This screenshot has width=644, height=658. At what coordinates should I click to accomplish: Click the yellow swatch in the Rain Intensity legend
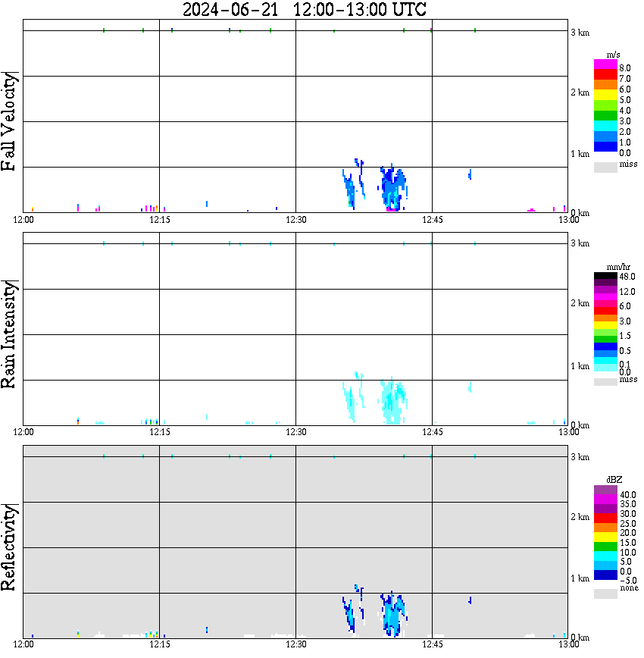[x=605, y=325]
